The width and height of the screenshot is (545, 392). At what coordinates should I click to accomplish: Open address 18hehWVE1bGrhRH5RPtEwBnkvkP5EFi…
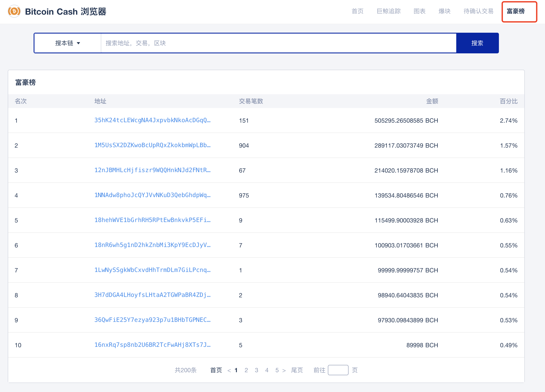click(x=152, y=220)
